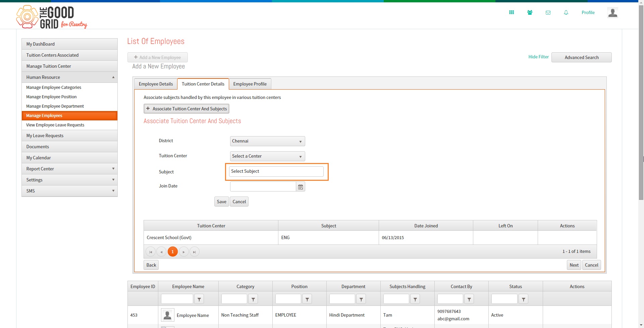Expand the Report Center sidebar menu

[69, 169]
